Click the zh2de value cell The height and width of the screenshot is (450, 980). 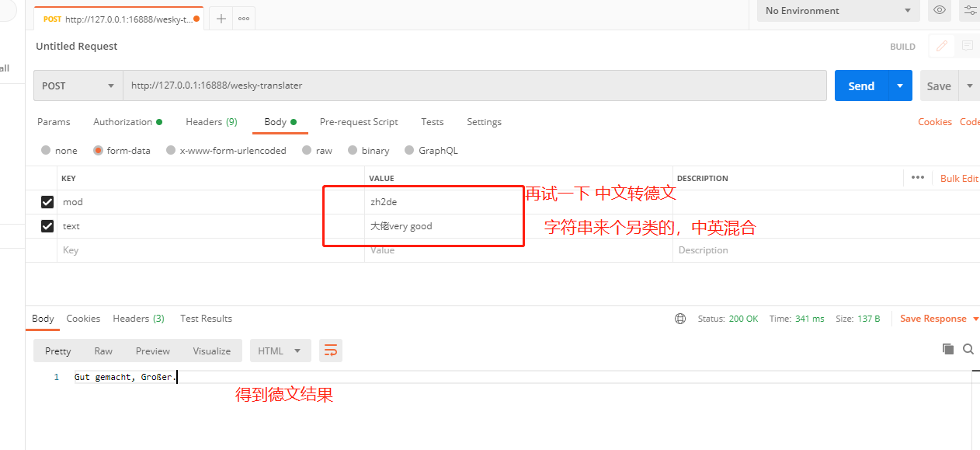click(518, 202)
